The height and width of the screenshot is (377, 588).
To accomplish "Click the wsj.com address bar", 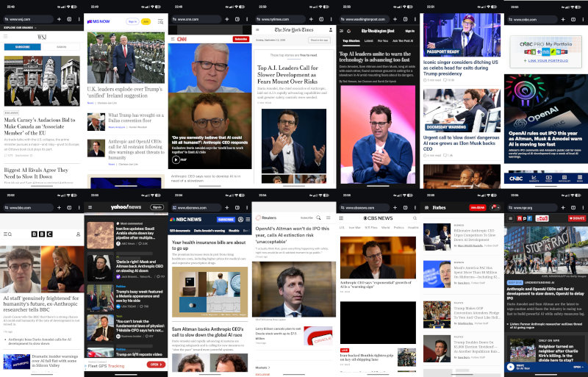I will coord(28,19).
